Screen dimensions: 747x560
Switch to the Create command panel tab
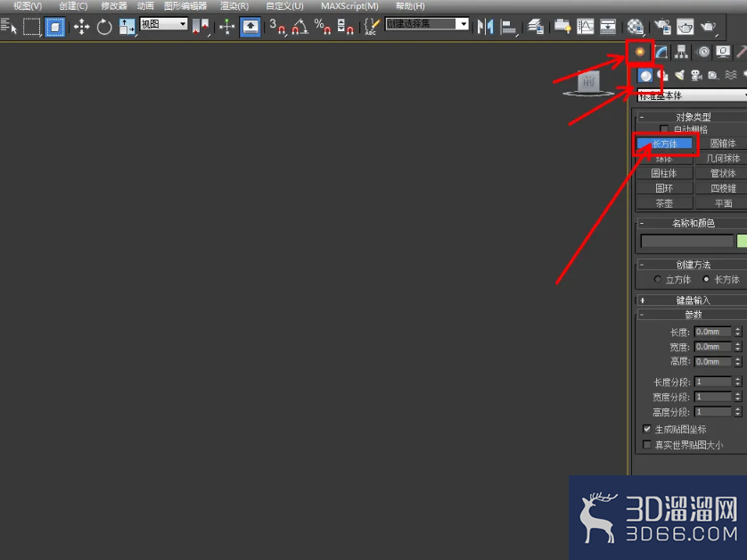coord(639,52)
